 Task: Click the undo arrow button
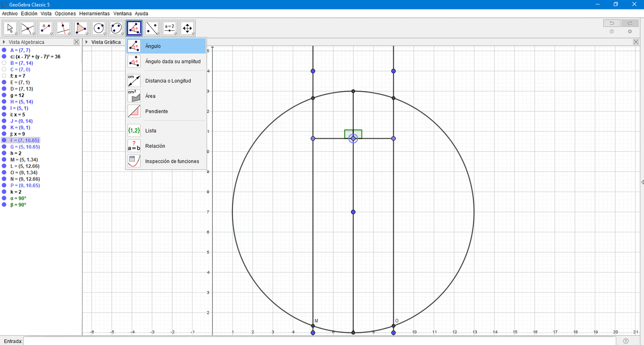click(611, 23)
